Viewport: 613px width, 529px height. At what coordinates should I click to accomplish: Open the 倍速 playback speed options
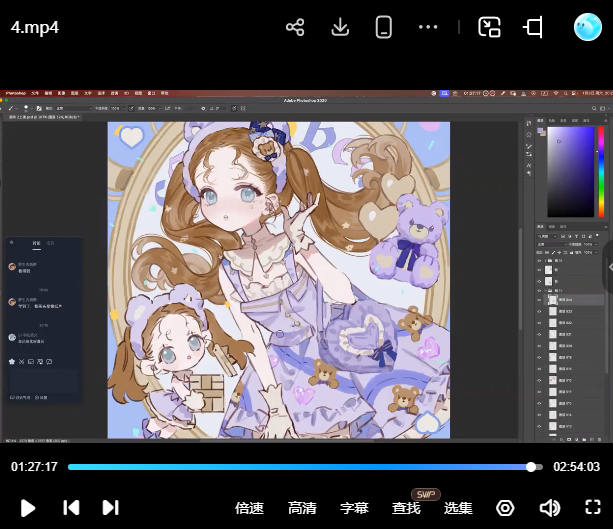coord(249,508)
